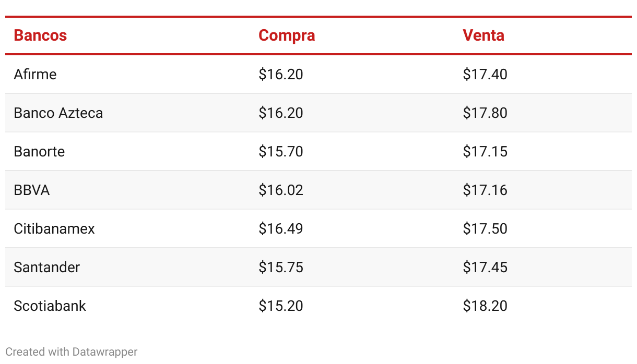Viewport: 637px width, 364px height.
Task: Click Banorte's $15.70 compra value
Action: tap(281, 151)
